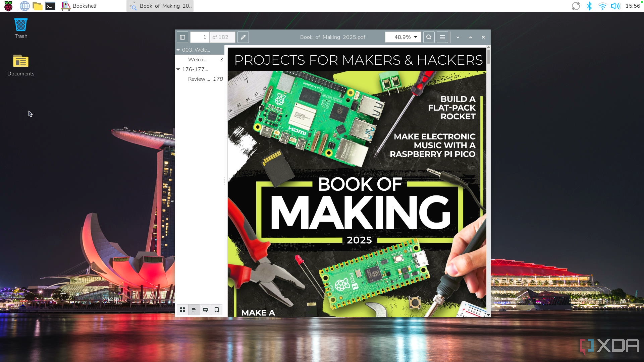
Task: Click the 15:56 clock
Action: 633,6
